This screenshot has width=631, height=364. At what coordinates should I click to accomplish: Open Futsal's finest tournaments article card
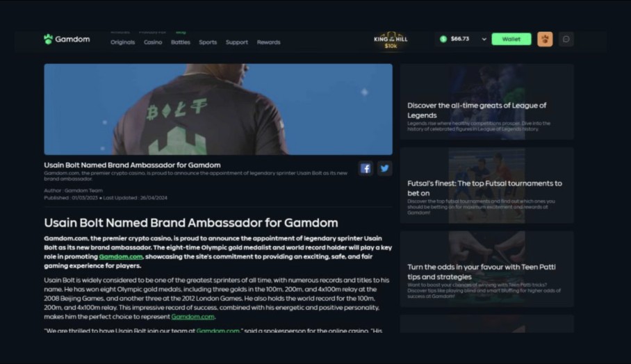click(x=487, y=185)
